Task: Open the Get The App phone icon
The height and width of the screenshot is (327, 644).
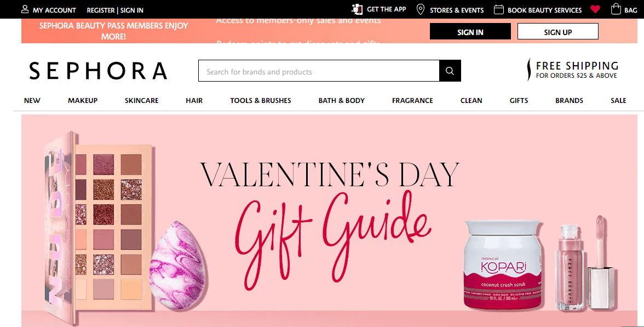Action: point(357,9)
